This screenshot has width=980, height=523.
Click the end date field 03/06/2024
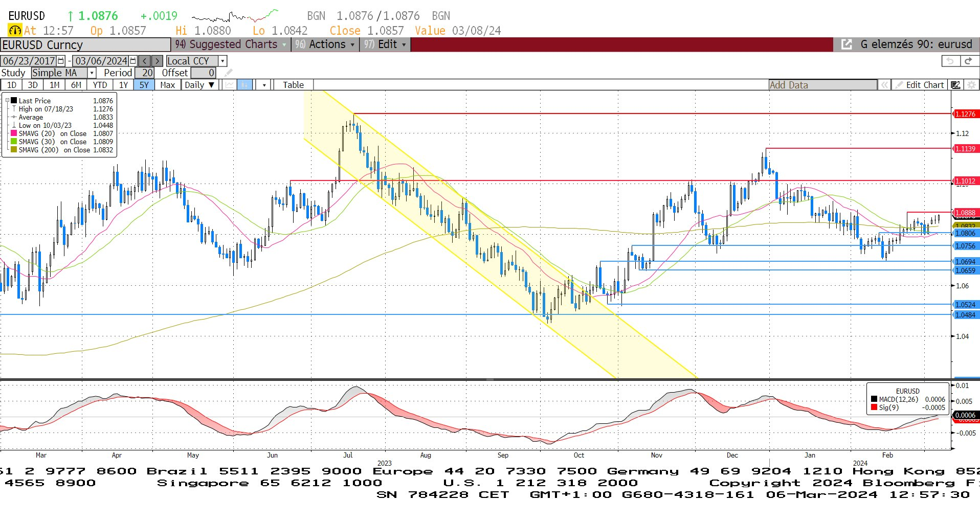101,61
